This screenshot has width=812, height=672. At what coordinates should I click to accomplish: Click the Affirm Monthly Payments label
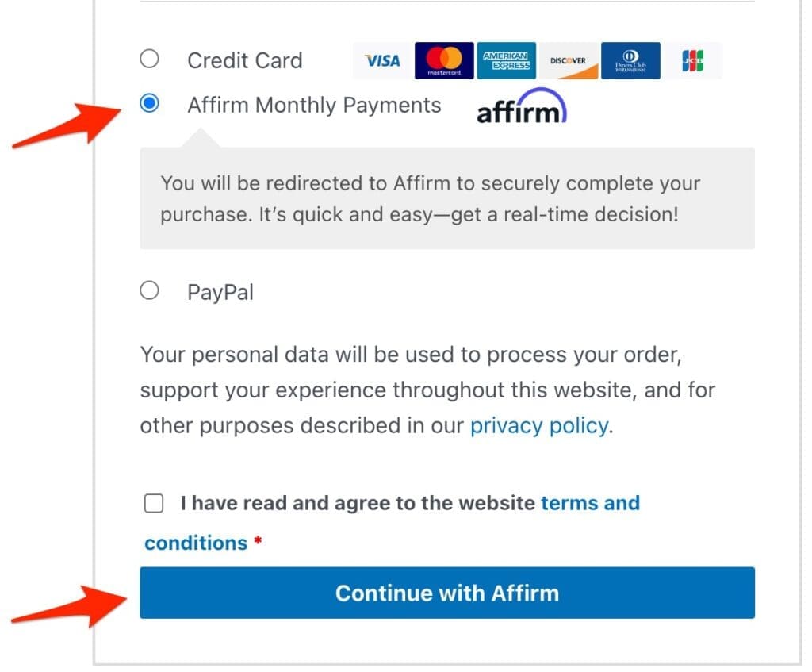[314, 106]
